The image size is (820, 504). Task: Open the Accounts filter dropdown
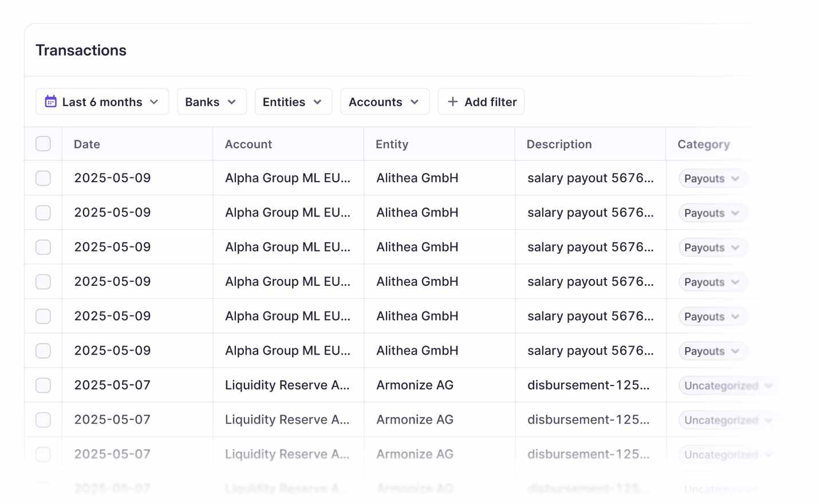(x=385, y=101)
